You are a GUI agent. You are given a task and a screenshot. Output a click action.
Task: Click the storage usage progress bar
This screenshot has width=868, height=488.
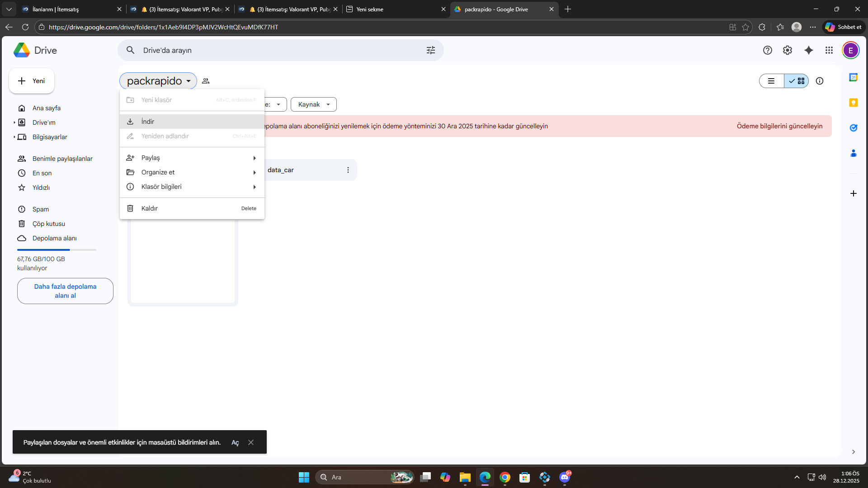point(57,250)
